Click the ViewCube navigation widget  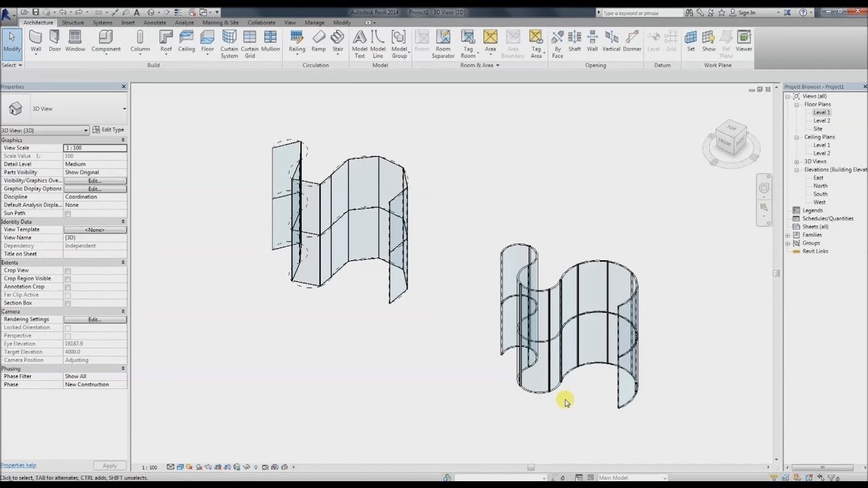pos(731,140)
